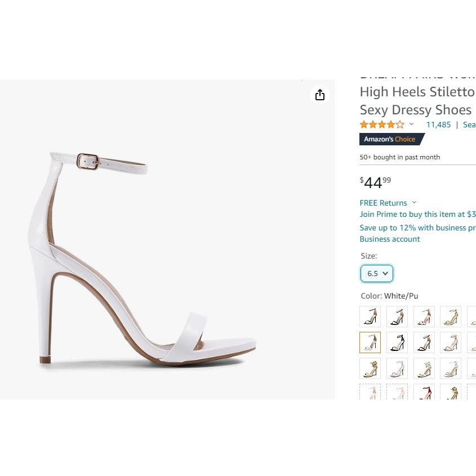The image size is (476, 476).
Task: Open the Save up to 12% business link
Action: (417, 228)
